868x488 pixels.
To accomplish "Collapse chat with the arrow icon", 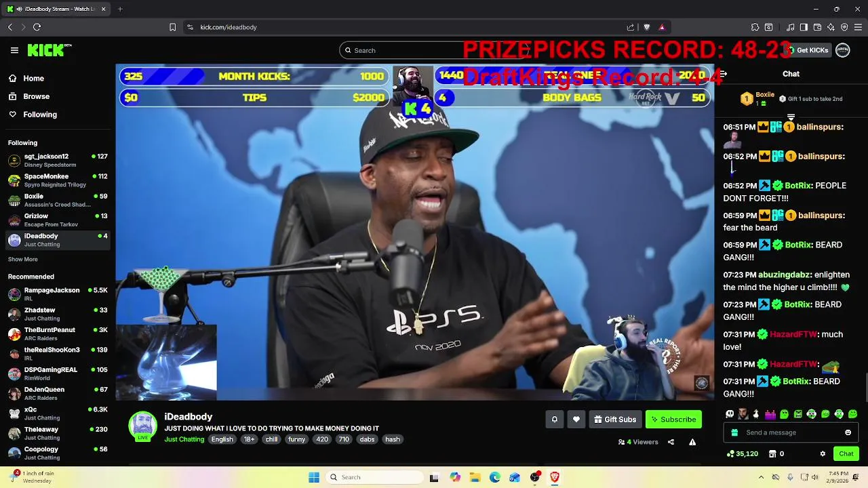I will click(x=723, y=74).
